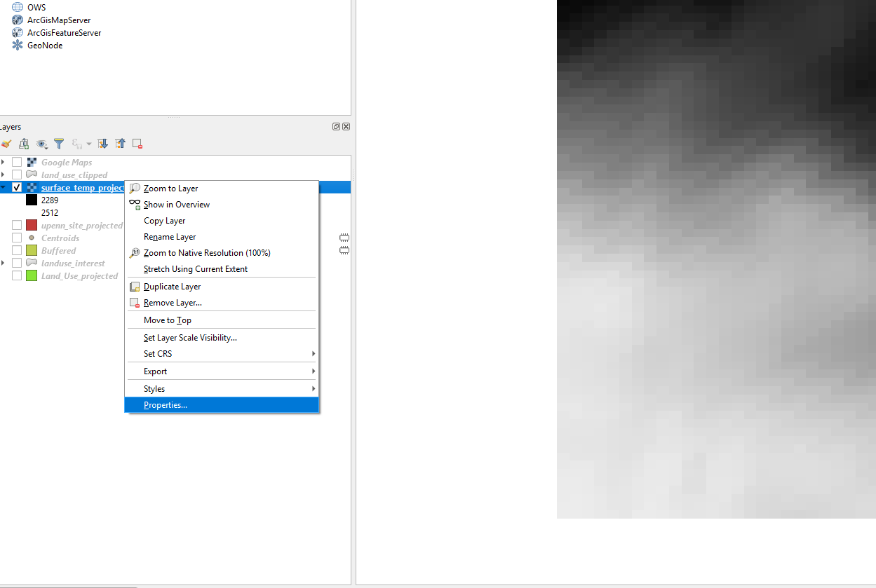Toggle the Buffered layer checkbox
Image resolution: width=876 pixels, height=588 pixels.
pyautogui.click(x=17, y=251)
